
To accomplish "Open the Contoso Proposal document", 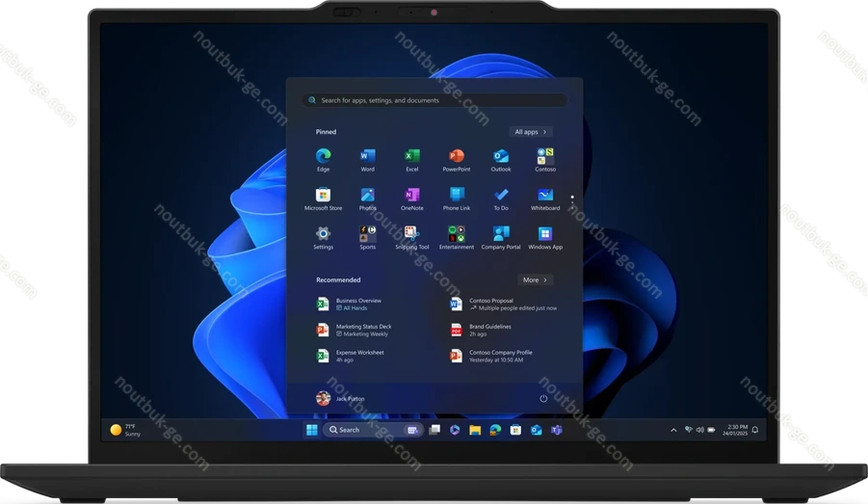I will coord(491,304).
